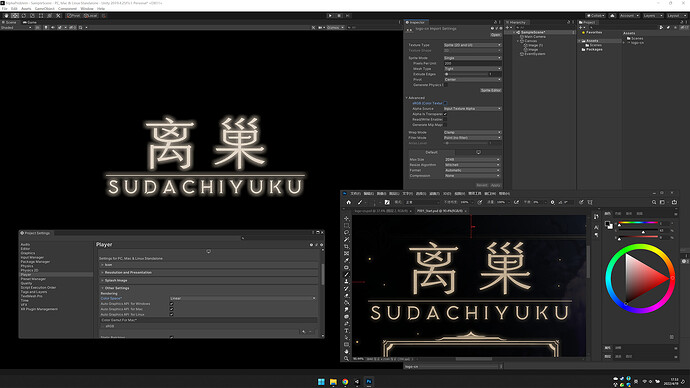
Task: Click the Unity Play button
Action: pos(330,16)
